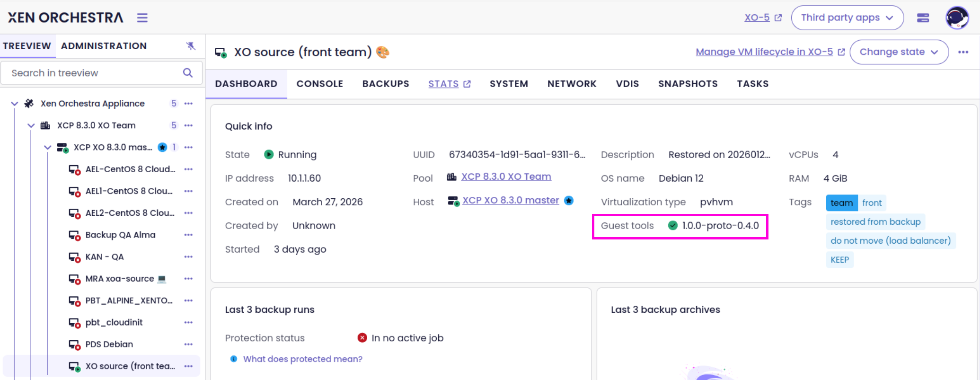The height and width of the screenshot is (380, 980).
Task: Open options for XCP 8.3.0 XO Team row
Action: point(188,125)
